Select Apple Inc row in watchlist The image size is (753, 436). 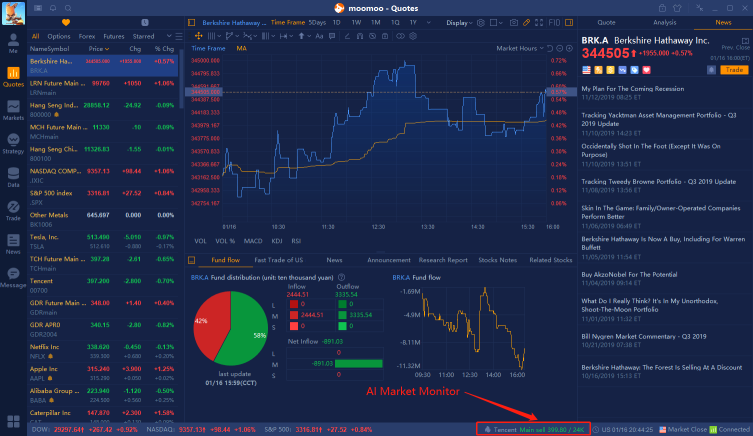click(102, 374)
